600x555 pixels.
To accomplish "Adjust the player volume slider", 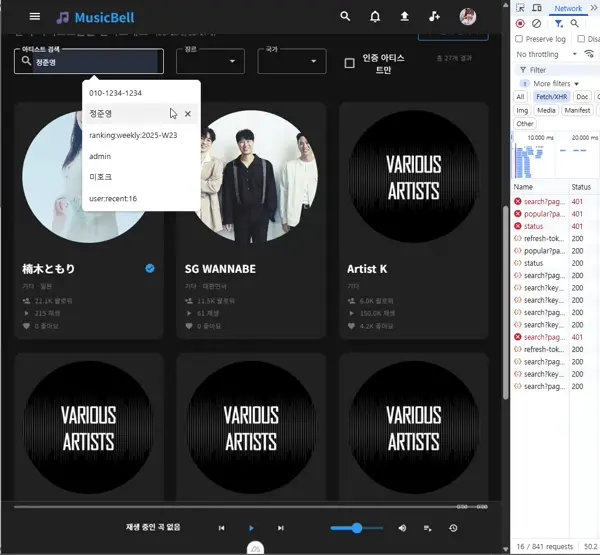I will point(357,528).
